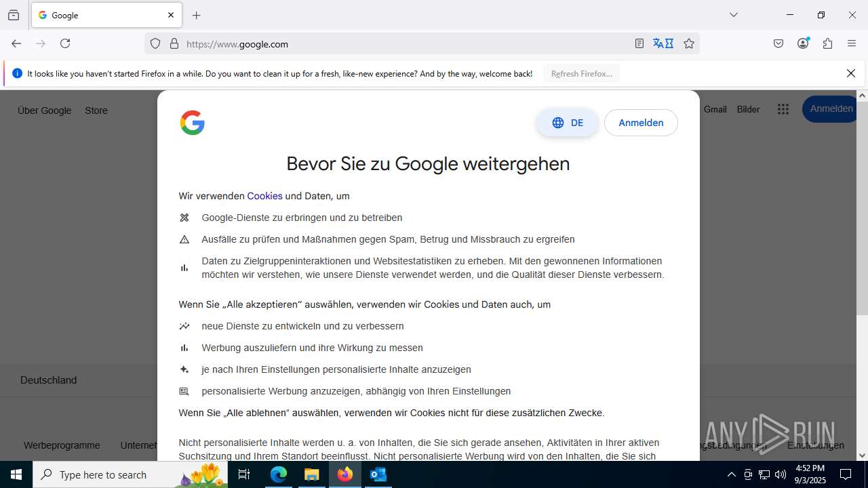Image resolution: width=868 pixels, height=488 pixels.
Task: Open the notification center icon
Action: coord(846,474)
